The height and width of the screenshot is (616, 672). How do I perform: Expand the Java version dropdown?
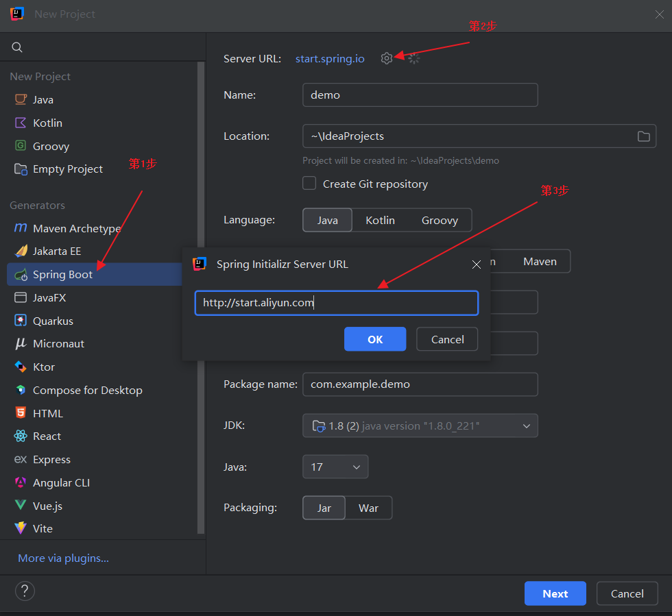(335, 467)
